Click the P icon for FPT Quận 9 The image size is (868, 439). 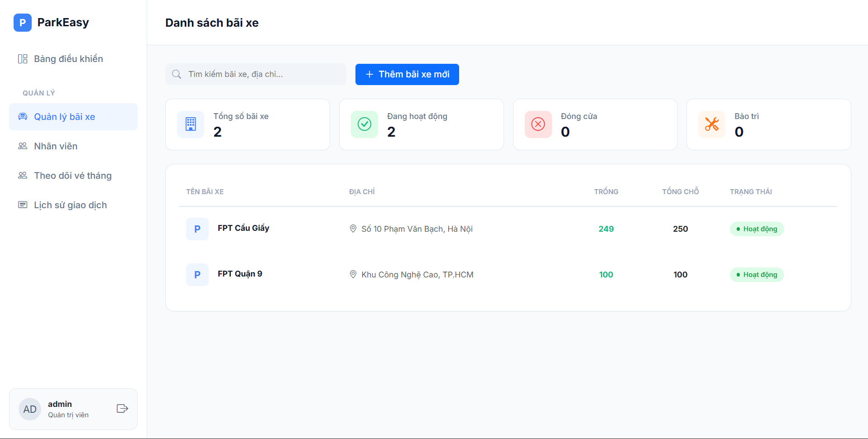[197, 275]
